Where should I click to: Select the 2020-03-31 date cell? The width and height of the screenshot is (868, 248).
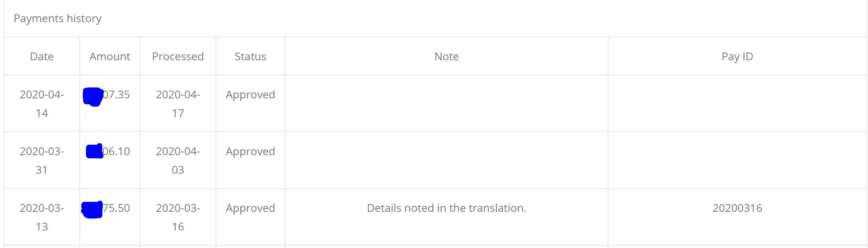(x=42, y=160)
